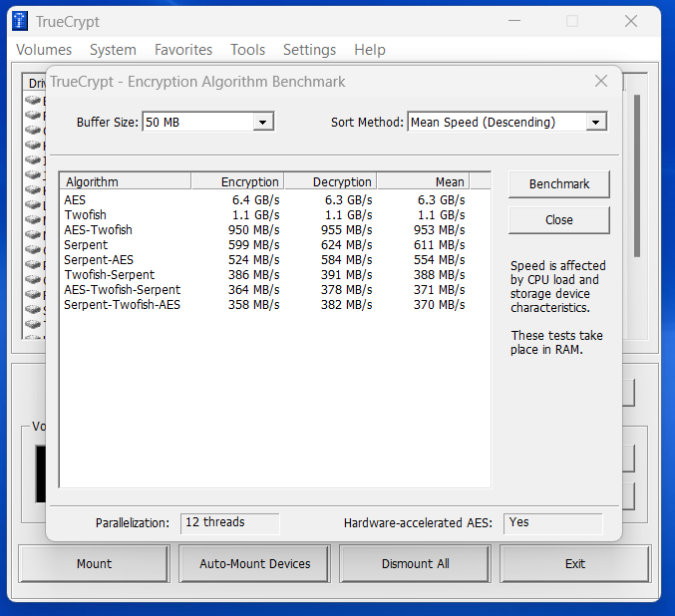Open the Tools menu
This screenshot has height=616, width=675.
[247, 50]
